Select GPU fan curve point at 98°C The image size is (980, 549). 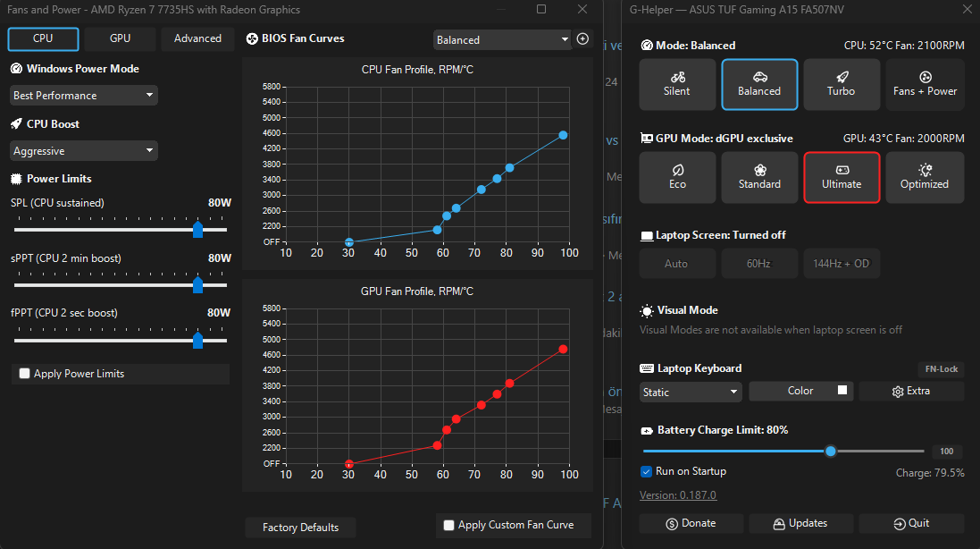(x=563, y=349)
